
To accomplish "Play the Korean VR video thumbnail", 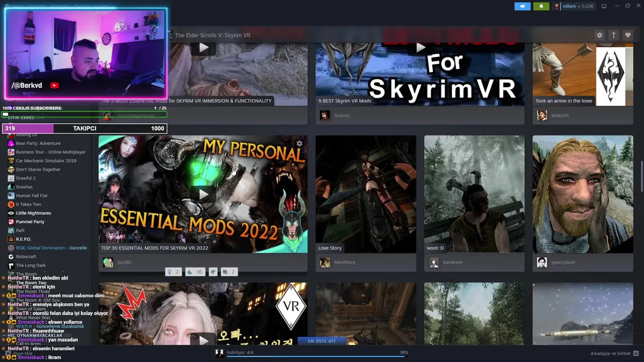I will [x=203, y=340].
